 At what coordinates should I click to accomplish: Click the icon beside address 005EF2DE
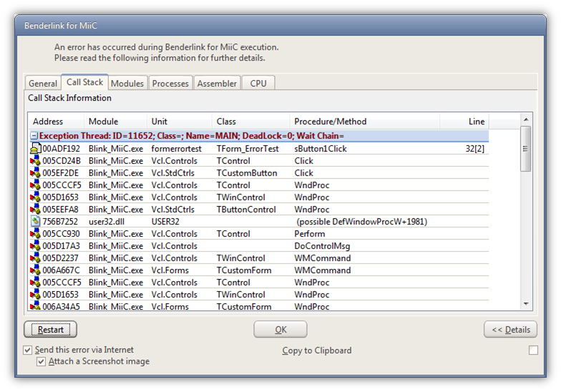point(35,173)
